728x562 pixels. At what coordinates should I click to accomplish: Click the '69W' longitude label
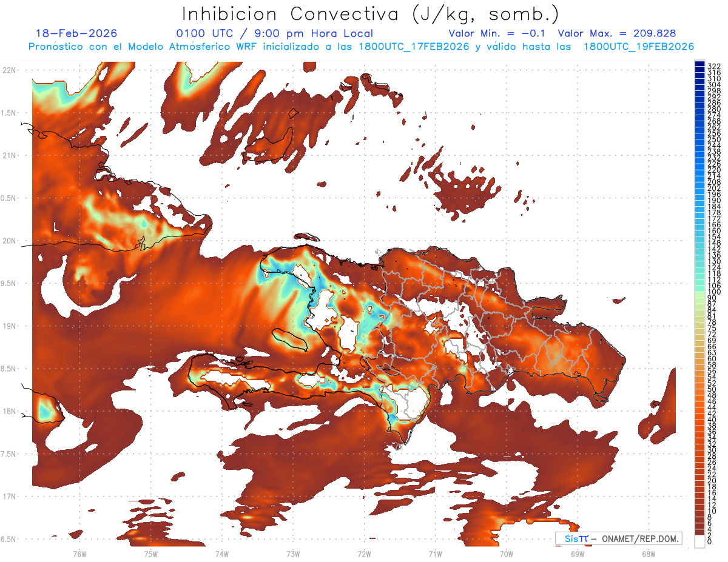point(578,553)
